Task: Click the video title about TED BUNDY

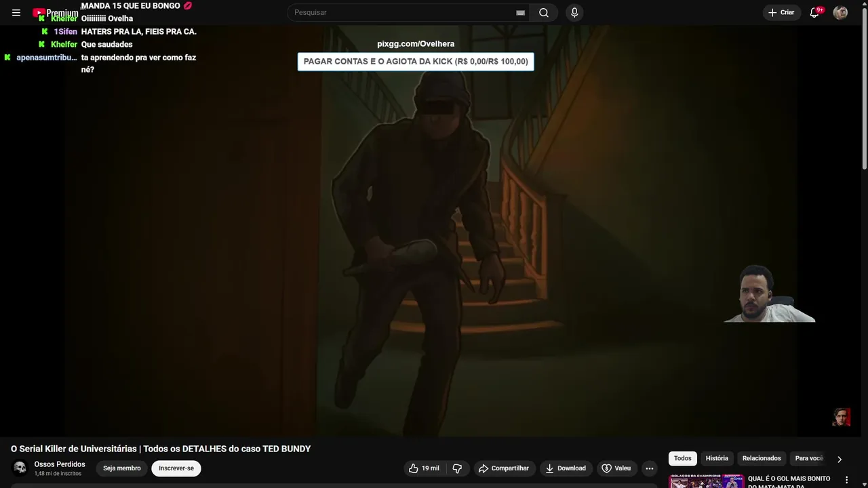Action: pos(161,449)
